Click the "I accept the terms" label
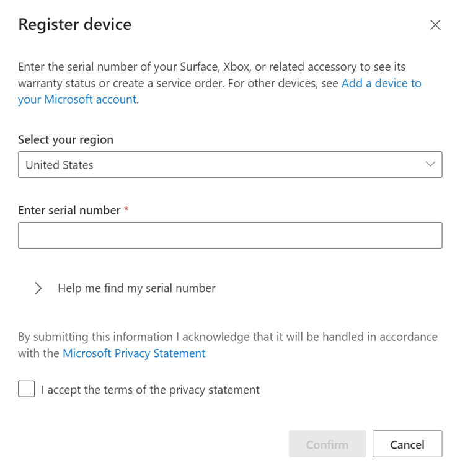The image size is (460, 476). point(150,390)
